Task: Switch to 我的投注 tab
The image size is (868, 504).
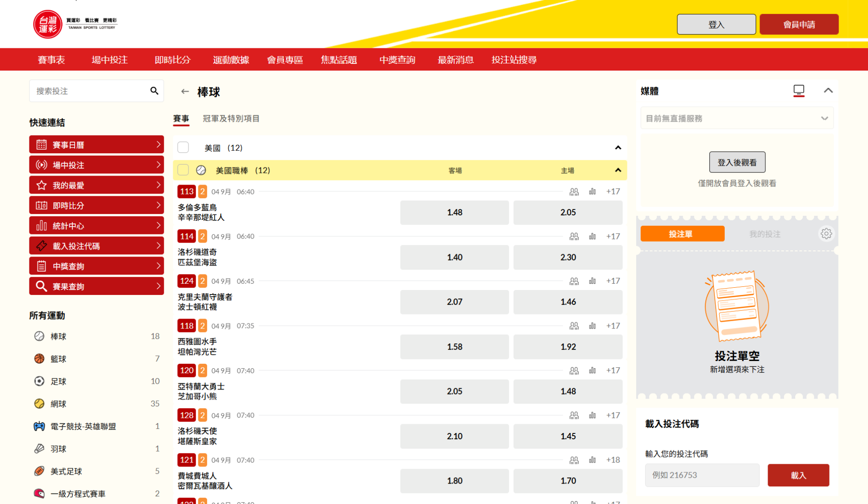Action: [765, 234]
